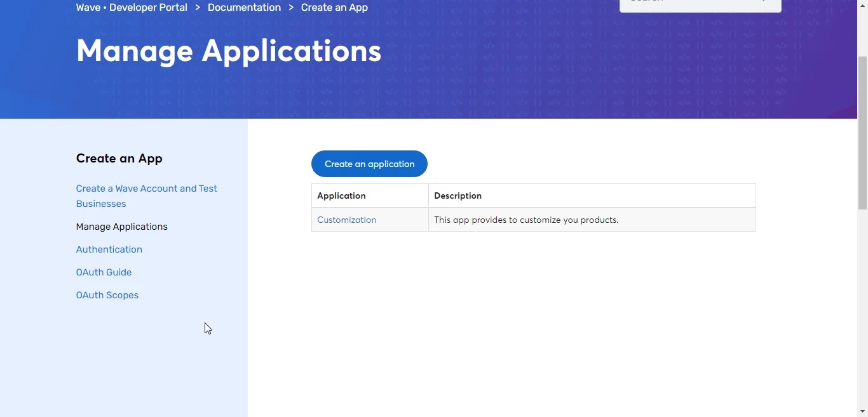Open the OAuth Scopes link
The height and width of the screenshot is (417, 868).
tap(107, 295)
